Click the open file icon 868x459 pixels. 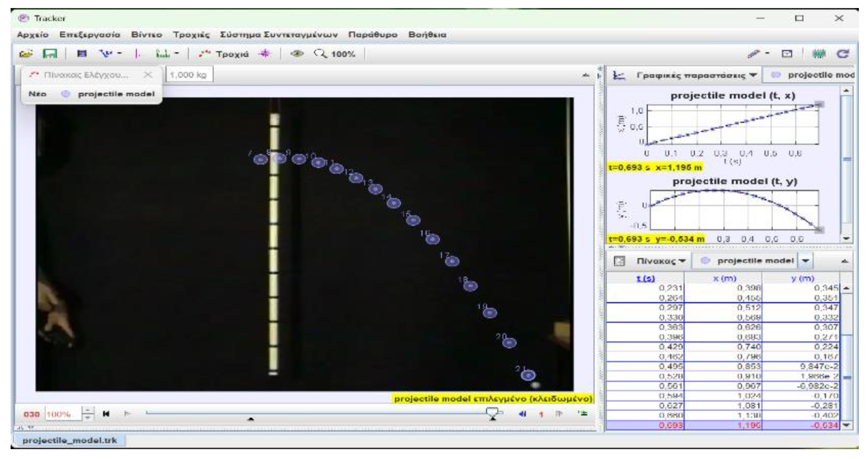pos(26,54)
